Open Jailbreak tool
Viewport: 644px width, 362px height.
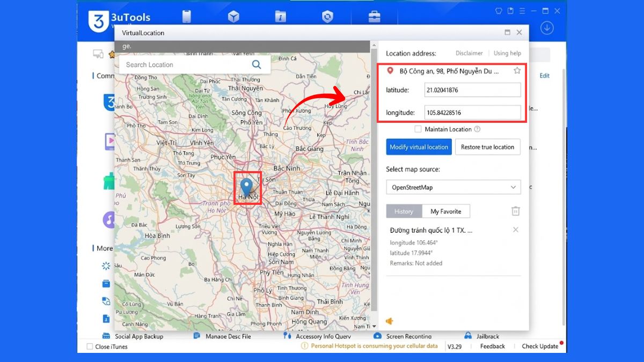coord(482,336)
